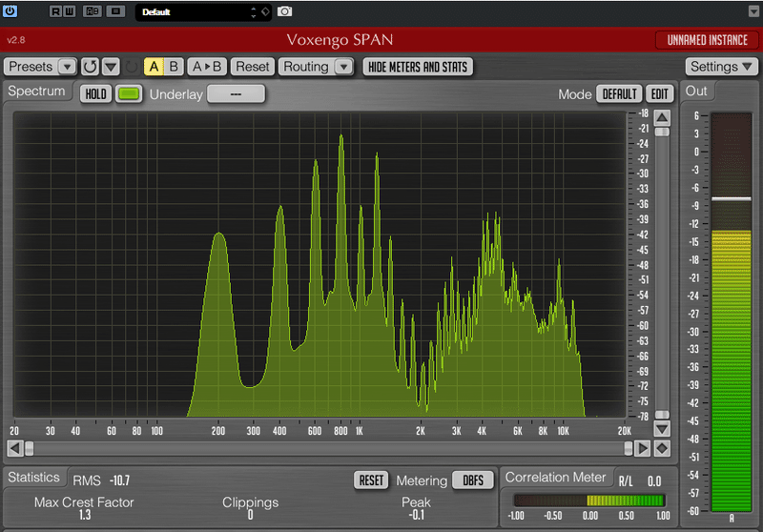Image resolution: width=763 pixels, height=532 pixels.
Task: Click the RMS value -10.7
Action: click(x=120, y=481)
